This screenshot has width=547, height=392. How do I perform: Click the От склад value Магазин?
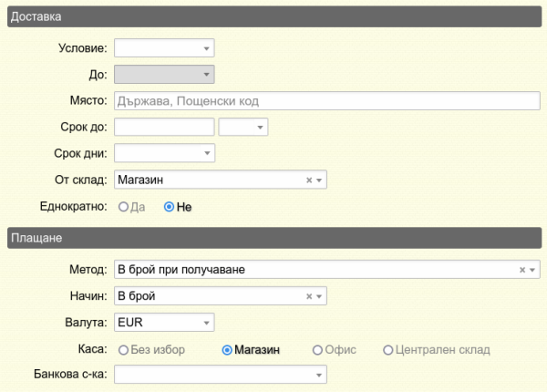click(x=140, y=180)
